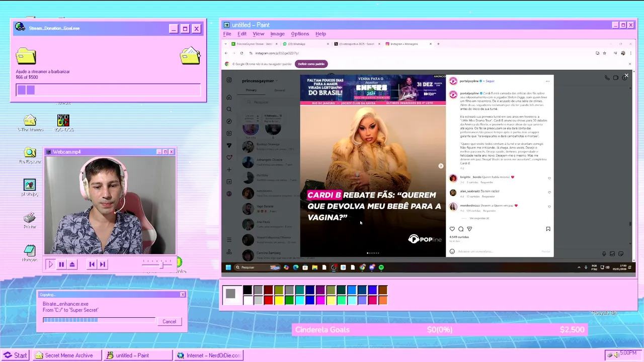Switch to retrospectiva 2025 X tab
The width and height of the screenshot is (644, 362).
click(x=356, y=44)
